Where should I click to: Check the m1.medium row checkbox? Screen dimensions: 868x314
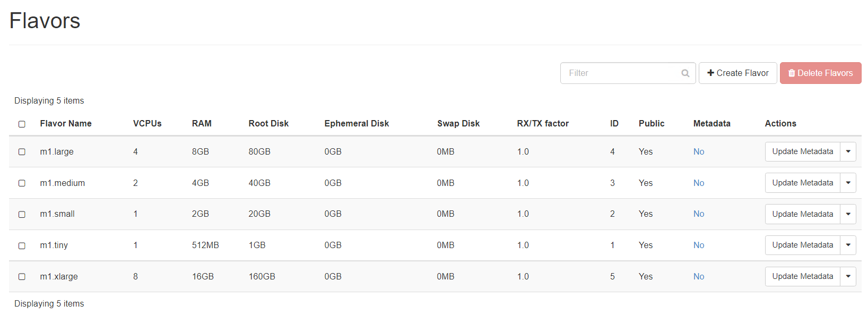pos(22,183)
